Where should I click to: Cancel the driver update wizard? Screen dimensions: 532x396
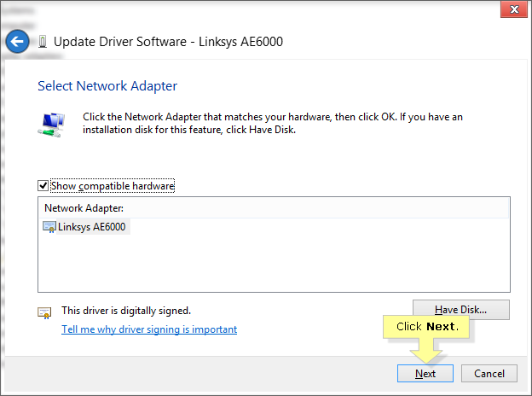[x=489, y=373]
